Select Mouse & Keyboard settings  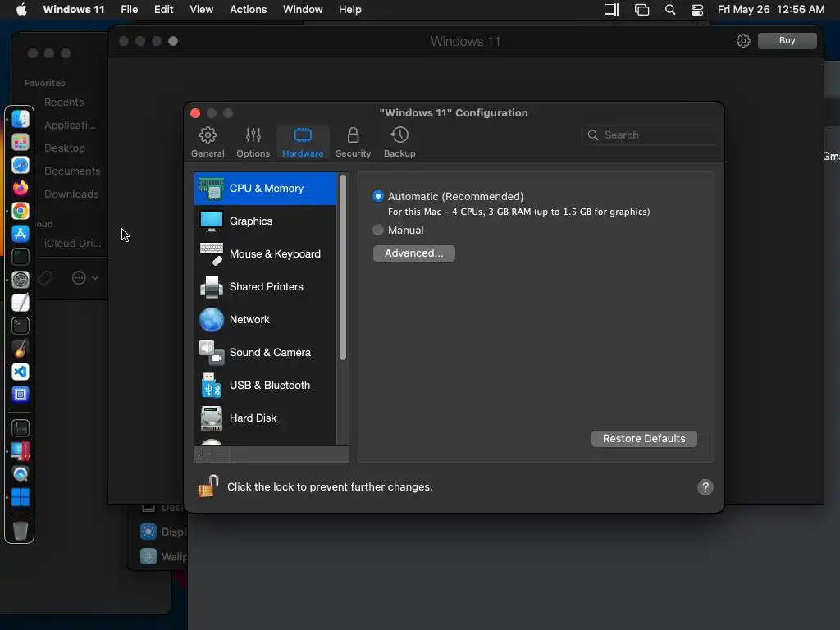click(265, 254)
